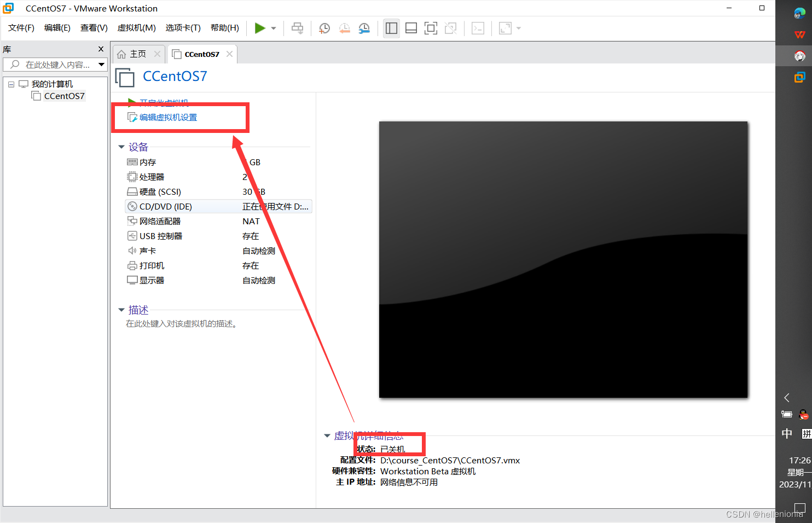Click the library search input field
This screenshot has width=812, height=523.
click(55, 65)
